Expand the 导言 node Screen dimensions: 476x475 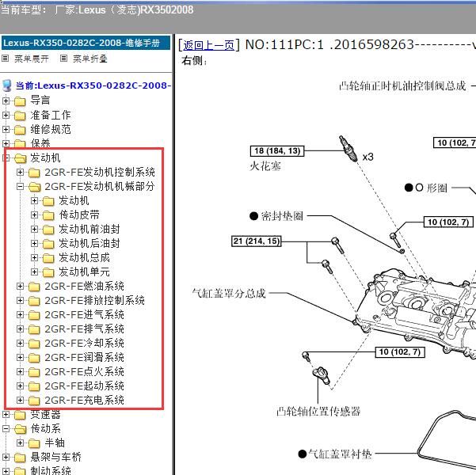pos(6,101)
